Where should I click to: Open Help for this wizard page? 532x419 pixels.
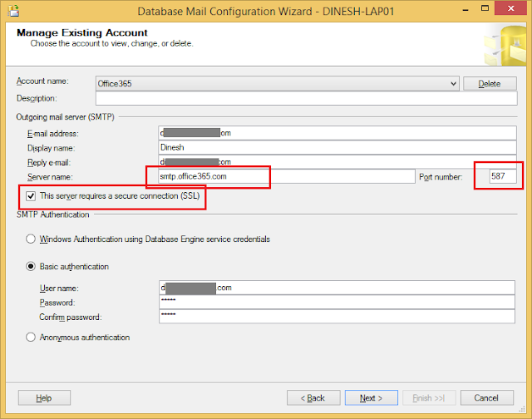click(x=44, y=398)
